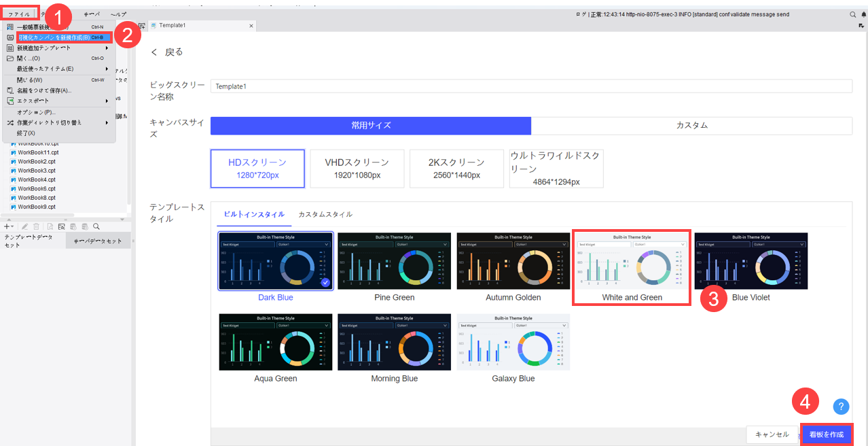Click the template icon beside 新規追加テンプレート

(x=10, y=48)
